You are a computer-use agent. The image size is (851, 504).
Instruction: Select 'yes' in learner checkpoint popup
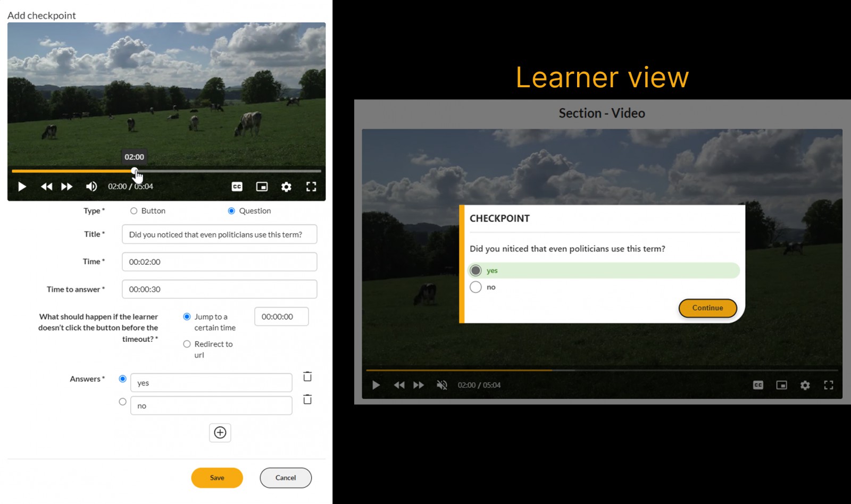coord(475,271)
